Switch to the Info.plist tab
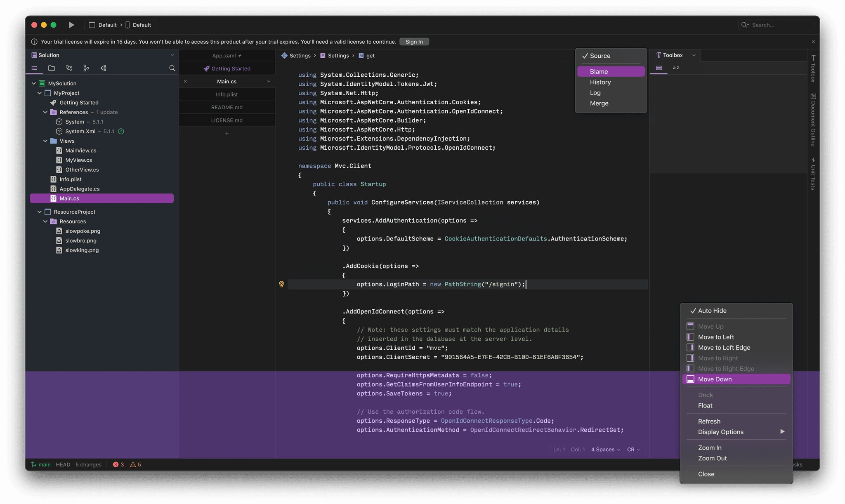The width and height of the screenshot is (845, 504). click(x=227, y=94)
